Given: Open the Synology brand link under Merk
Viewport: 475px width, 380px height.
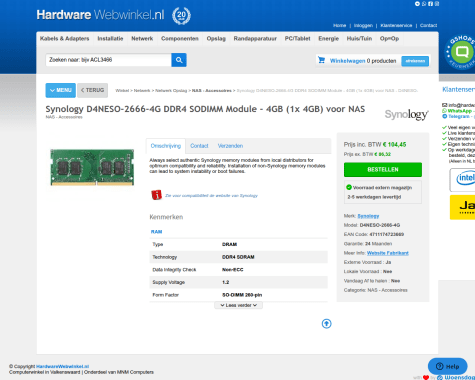Looking at the screenshot, I should (x=368, y=216).
